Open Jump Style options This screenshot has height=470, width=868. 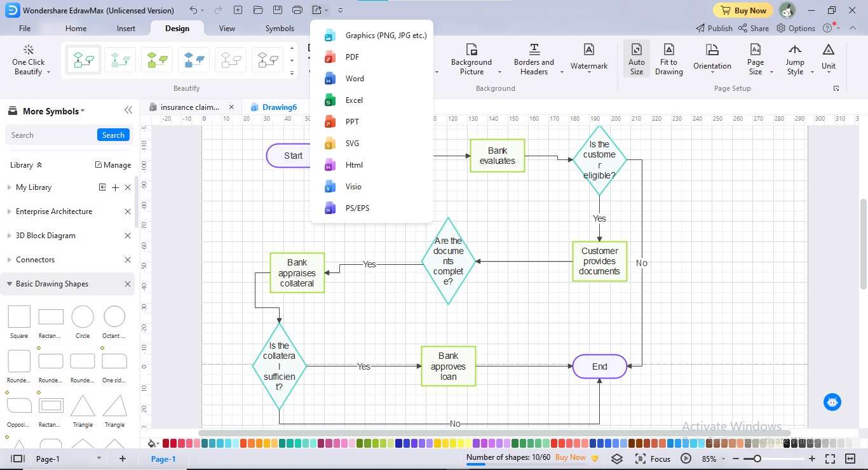click(x=795, y=60)
